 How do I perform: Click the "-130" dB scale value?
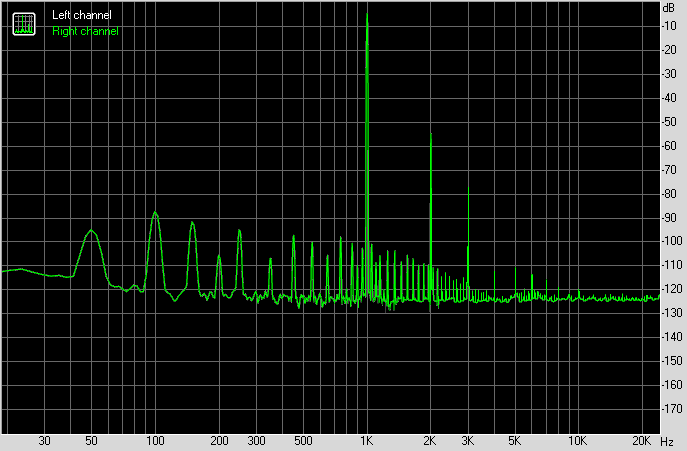(672, 313)
